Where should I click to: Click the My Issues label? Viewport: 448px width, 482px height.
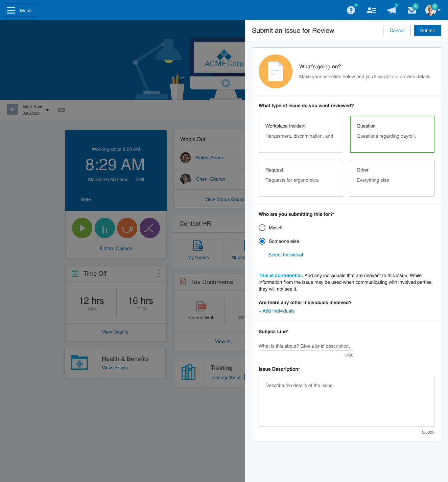198,257
